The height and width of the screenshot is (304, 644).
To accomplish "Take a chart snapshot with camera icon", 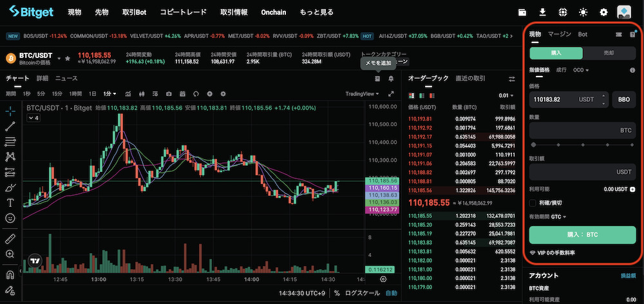I will (168, 93).
